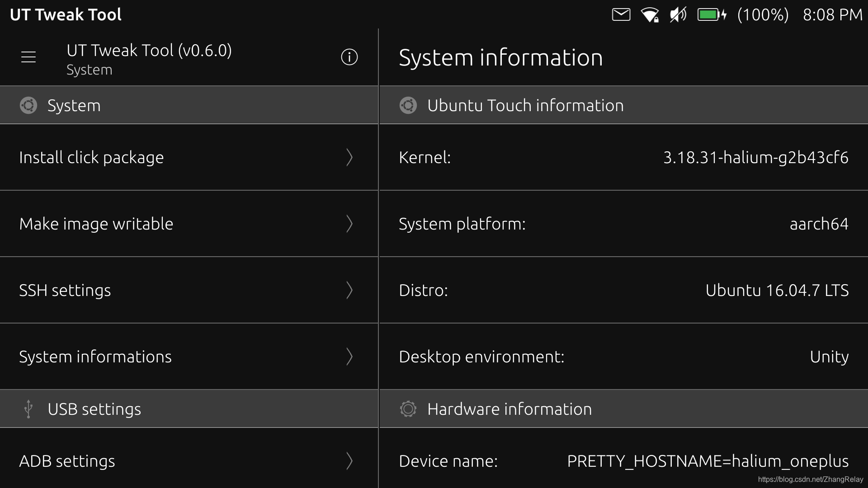This screenshot has height=488, width=868.
Task: Click the Hardware information gear icon
Action: (x=408, y=409)
